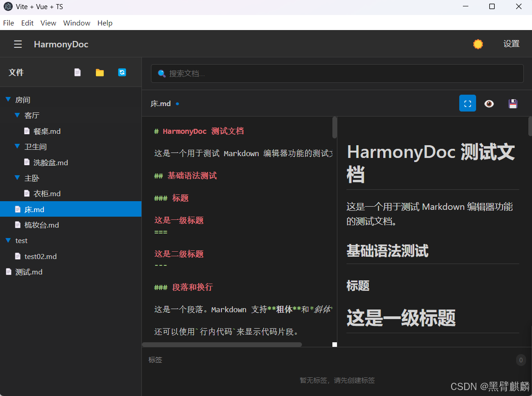This screenshot has width=532, height=396.
Task: Focus the 搜索文档 search field
Action: tap(337, 73)
